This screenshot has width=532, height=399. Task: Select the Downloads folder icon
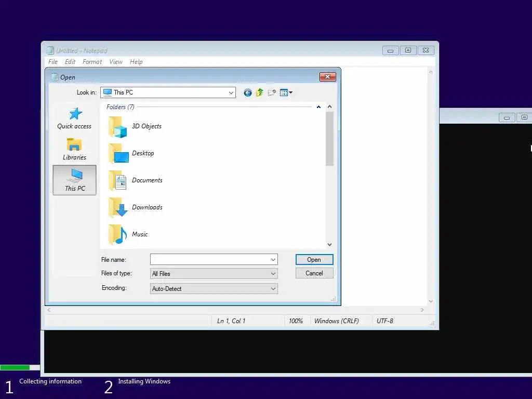(x=118, y=207)
